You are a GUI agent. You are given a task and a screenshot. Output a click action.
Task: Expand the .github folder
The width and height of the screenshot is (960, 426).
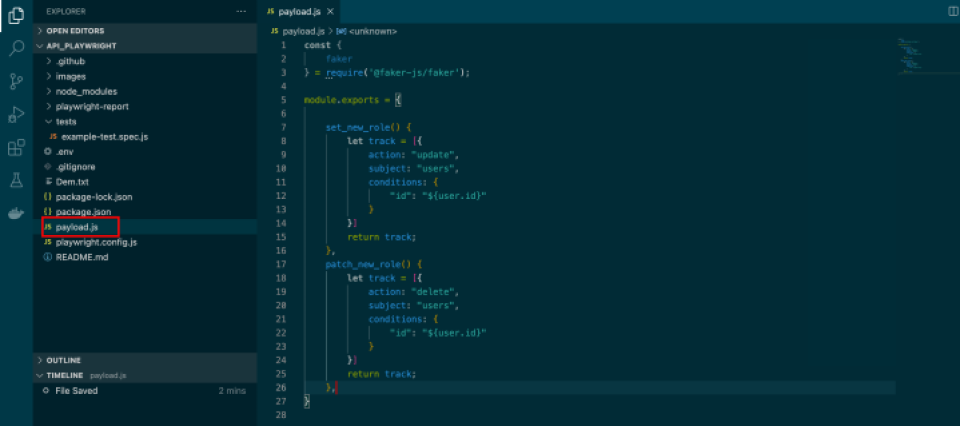[145, 61]
